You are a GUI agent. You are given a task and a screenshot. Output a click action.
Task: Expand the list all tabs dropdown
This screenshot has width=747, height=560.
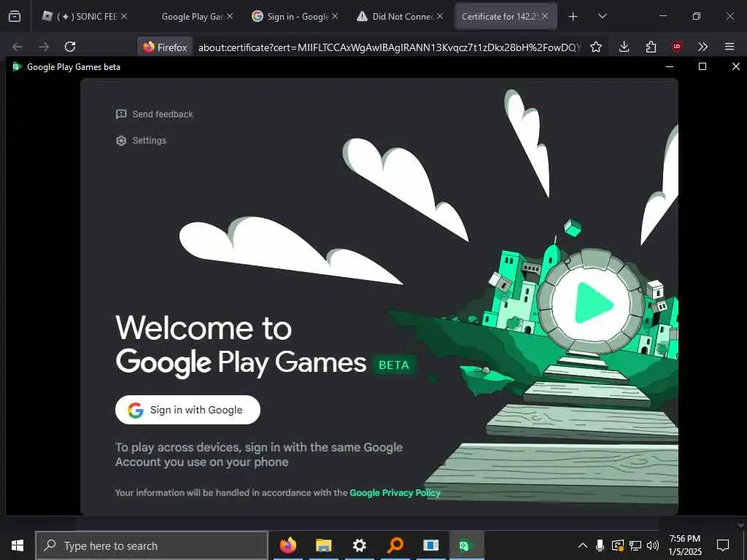[602, 16]
